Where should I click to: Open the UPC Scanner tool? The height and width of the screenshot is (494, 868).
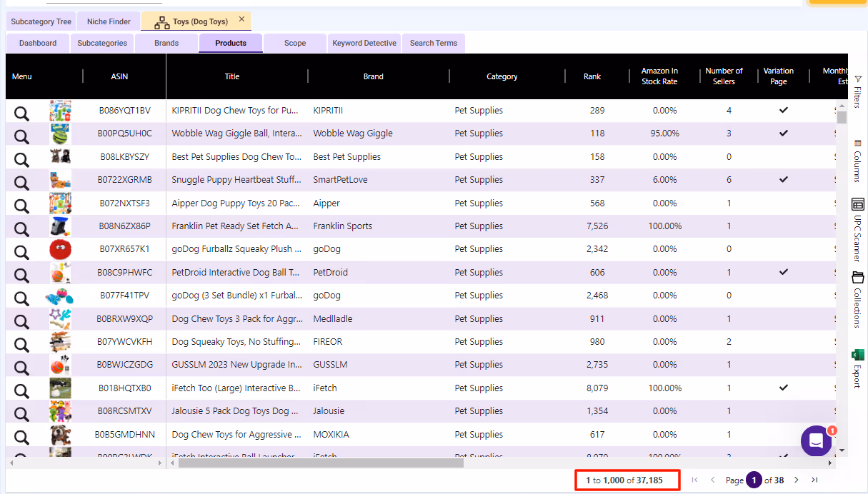pos(857,230)
